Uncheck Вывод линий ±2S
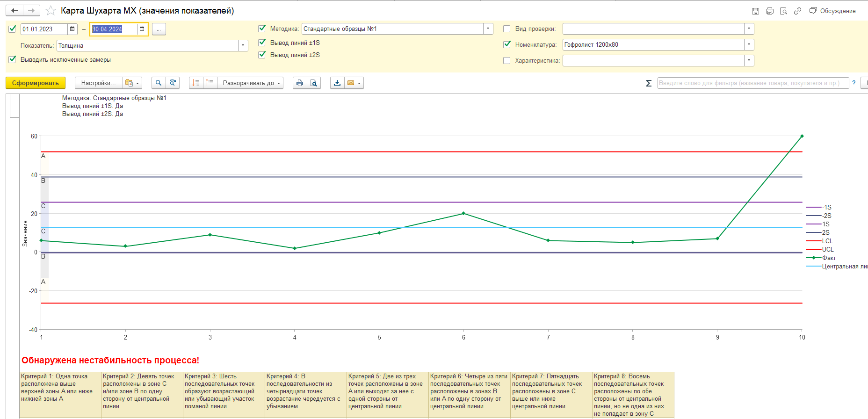 pyautogui.click(x=262, y=55)
